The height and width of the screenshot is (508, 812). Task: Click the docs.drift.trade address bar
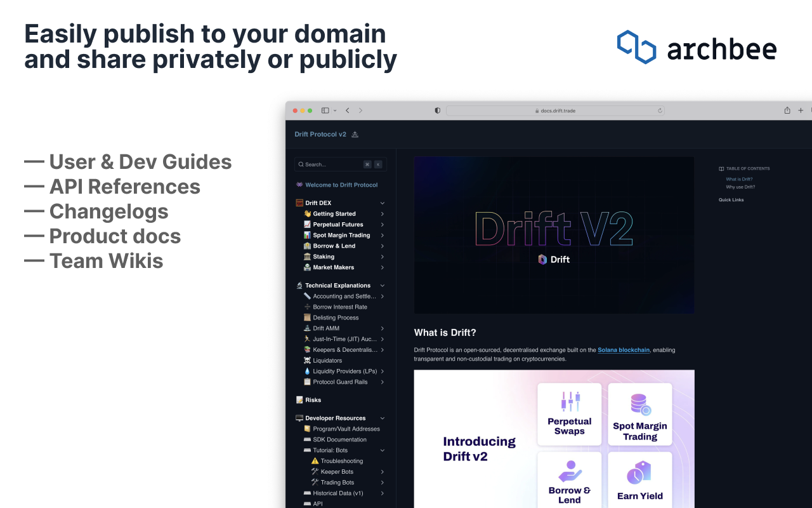tap(555, 110)
